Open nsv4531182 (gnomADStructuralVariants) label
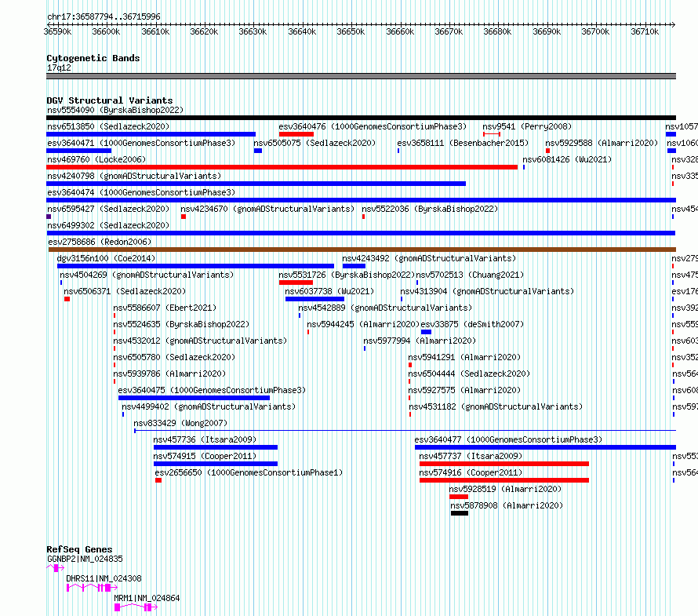Image resolution: width=698 pixels, height=616 pixels. tap(496, 406)
